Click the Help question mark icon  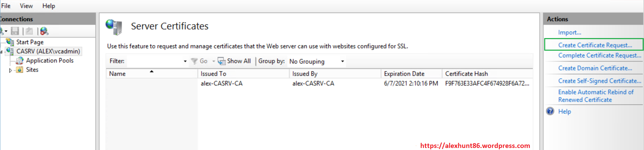pos(550,111)
